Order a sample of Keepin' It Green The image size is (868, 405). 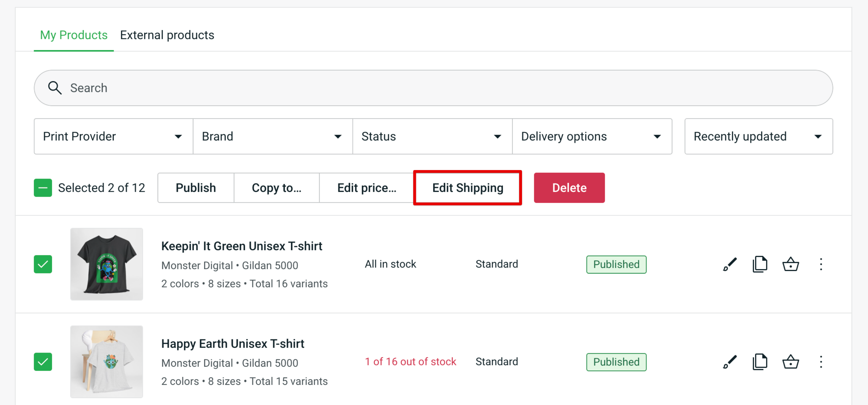(x=790, y=264)
